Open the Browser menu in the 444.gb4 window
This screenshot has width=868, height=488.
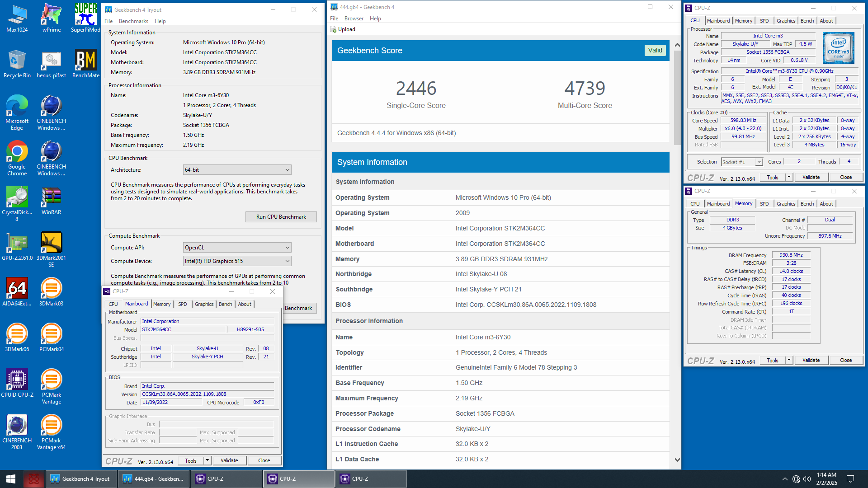[354, 19]
